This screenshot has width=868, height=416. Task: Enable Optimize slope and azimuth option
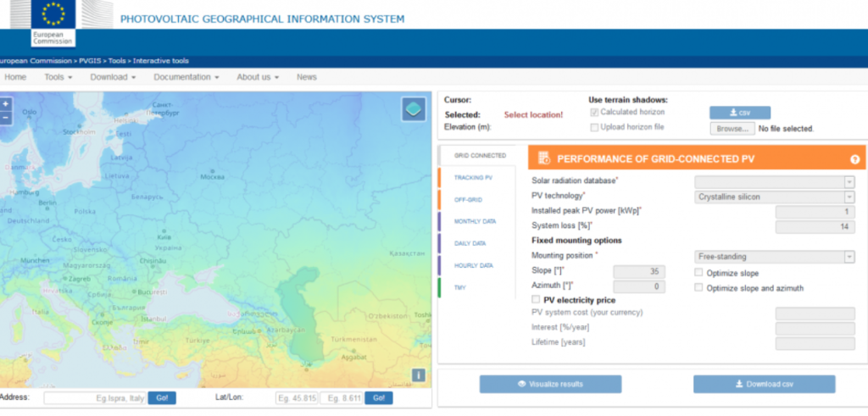(x=698, y=288)
